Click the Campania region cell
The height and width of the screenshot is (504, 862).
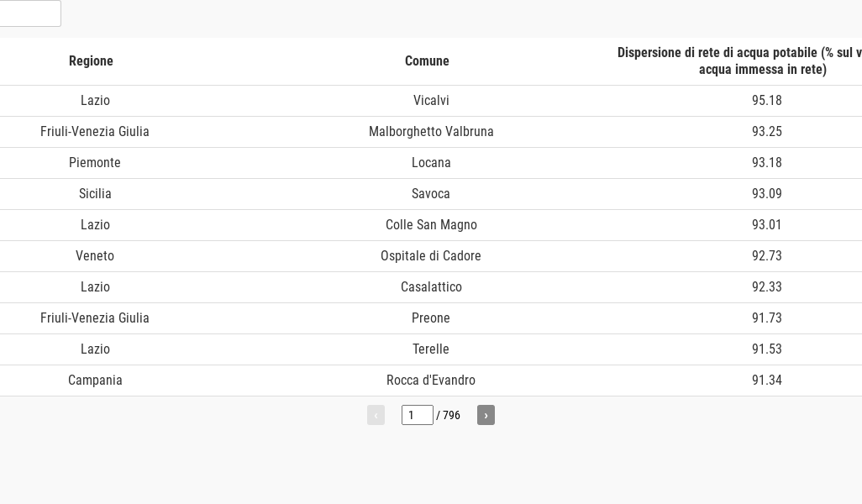(x=95, y=381)
